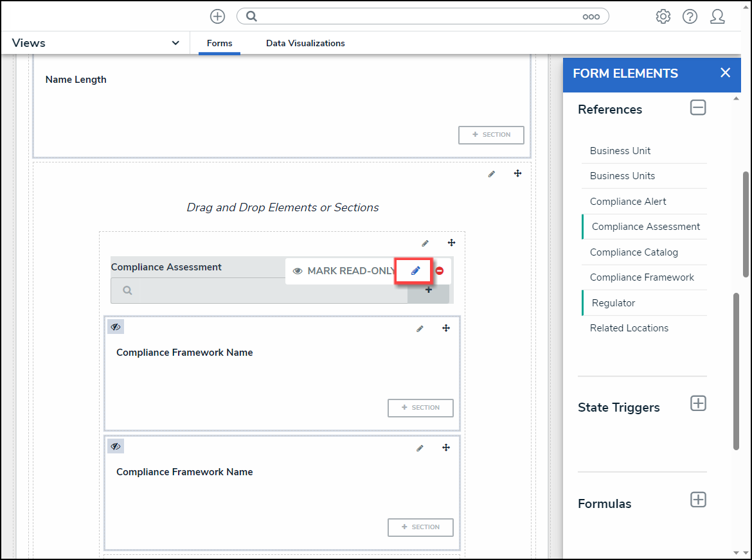Image resolution: width=752 pixels, height=560 pixels.
Task: Toggle hidden eye on first Compliance Framework section
Action: [116, 327]
